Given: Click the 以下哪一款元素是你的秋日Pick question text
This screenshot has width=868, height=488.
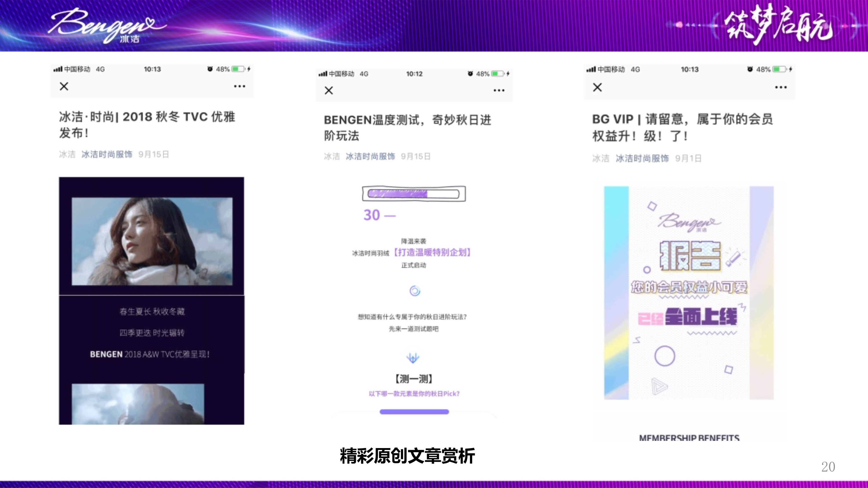Looking at the screenshot, I should coord(414,394).
